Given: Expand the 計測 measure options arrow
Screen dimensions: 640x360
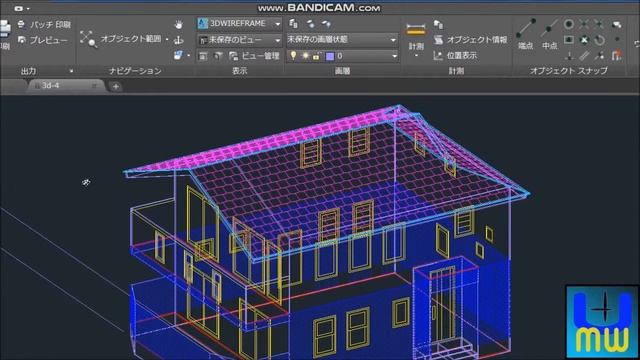Looking at the screenshot, I should point(416,56).
